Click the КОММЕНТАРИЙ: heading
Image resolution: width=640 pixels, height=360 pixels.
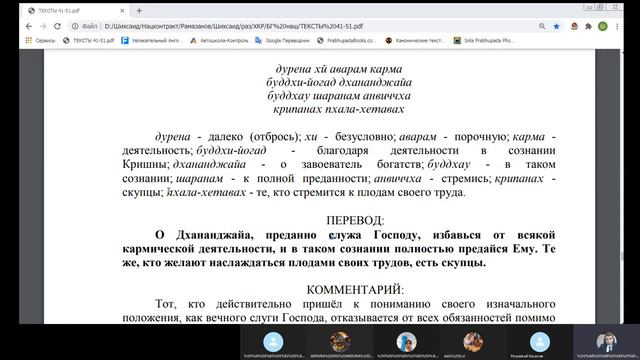355,290
